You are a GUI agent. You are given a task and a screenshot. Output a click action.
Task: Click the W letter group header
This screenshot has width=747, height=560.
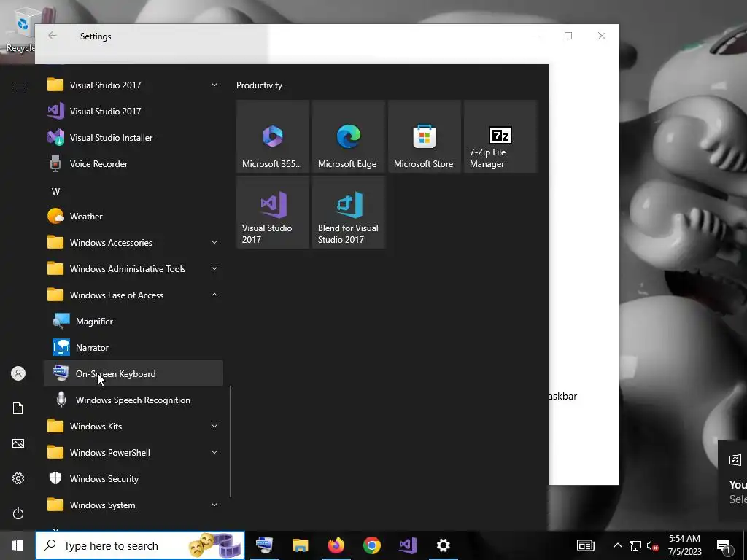[x=55, y=192]
